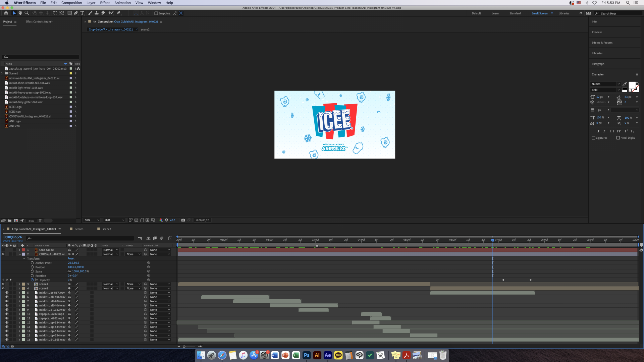Hide the scene1 layer with its eye
The width and height of the screenshot is (644, 362).
tap(3, 284)
